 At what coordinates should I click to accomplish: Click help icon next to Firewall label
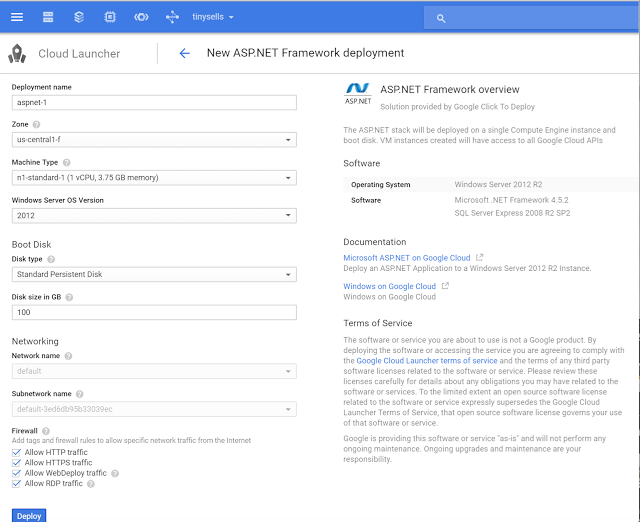(46, 430)
